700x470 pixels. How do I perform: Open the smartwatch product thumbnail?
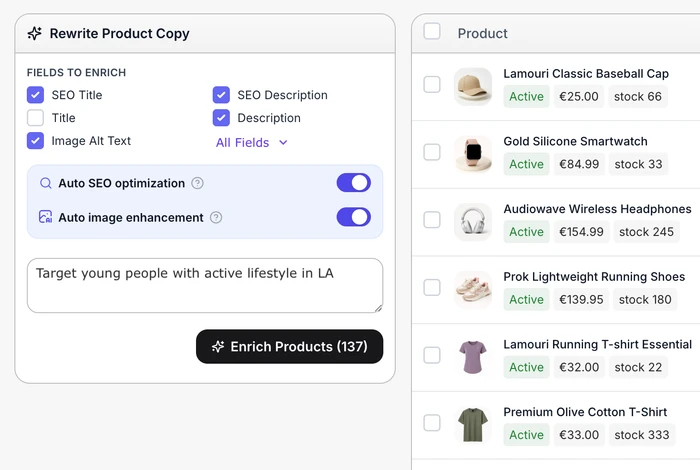(x=473, y=154)
